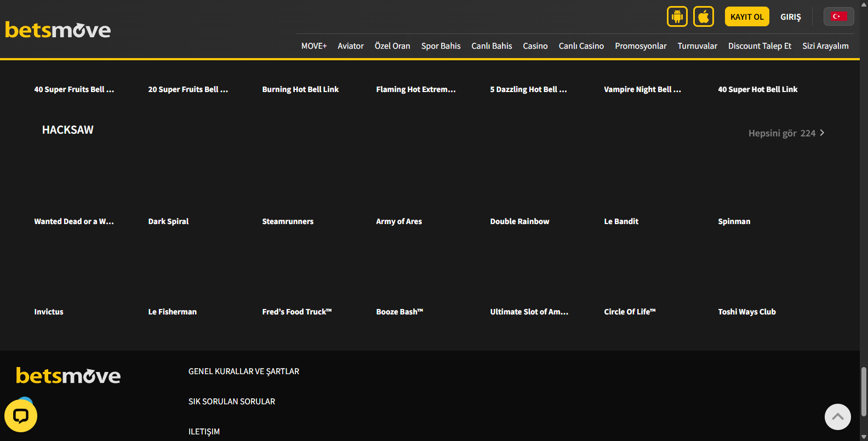The image size is (868, 441).
Task: Click the Apple iOS app icon
Action: (703, 16)
